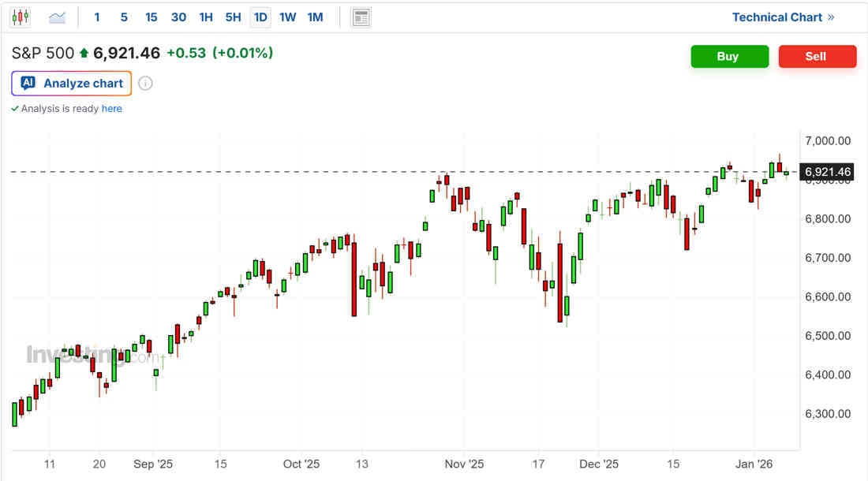
Task: Select the 5 minute interval
Action: 124,17
